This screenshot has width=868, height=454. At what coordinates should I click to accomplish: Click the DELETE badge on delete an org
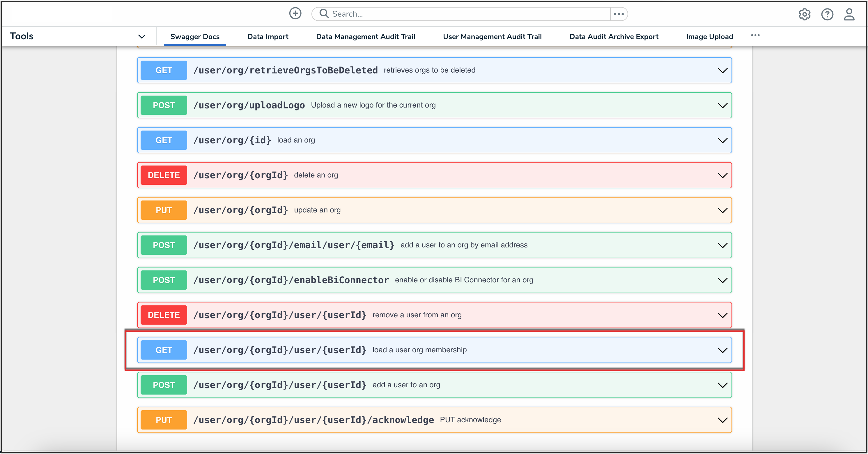click(163, 175)
